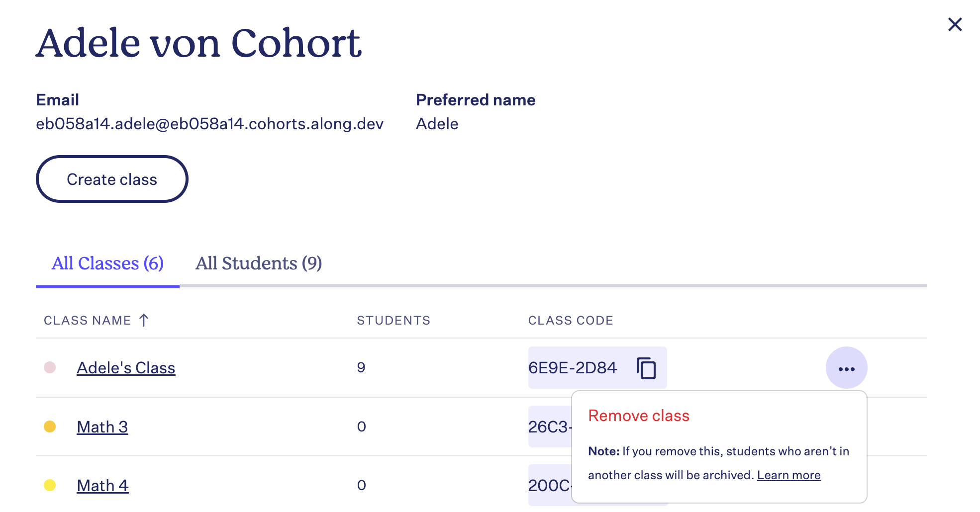
Task: Click the three-dots menu for Adele's Class
Action: coord(846,368)
